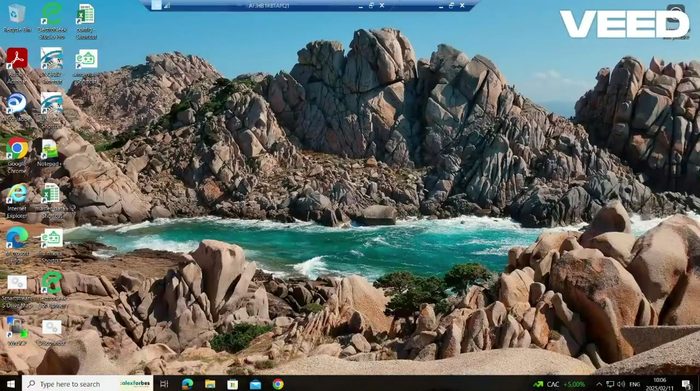
Task: Click the CAC stock widget on taskbar
Action: [559, 384]
